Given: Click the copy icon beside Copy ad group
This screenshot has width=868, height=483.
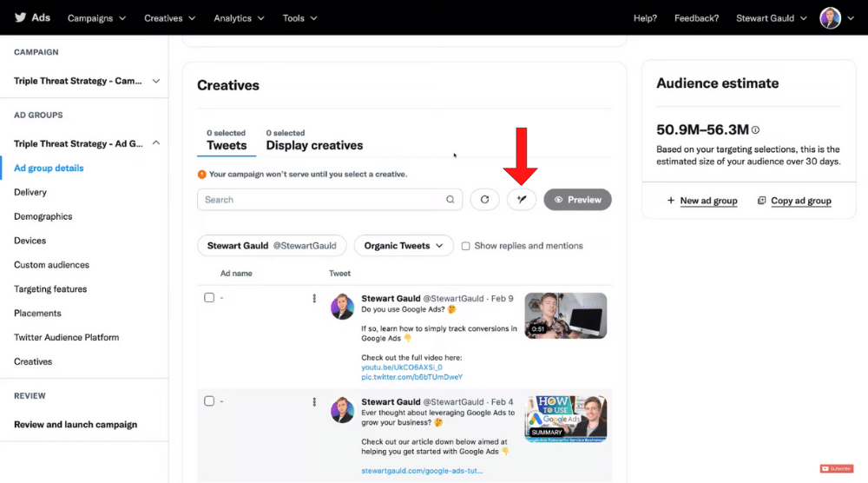Looking at the screenshot, I should tap(762, 201).
